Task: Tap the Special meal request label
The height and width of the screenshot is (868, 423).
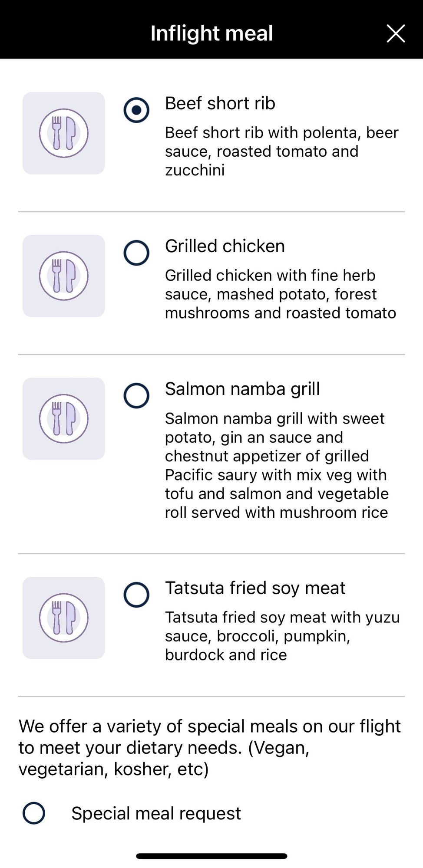Action: click(156, 813)
